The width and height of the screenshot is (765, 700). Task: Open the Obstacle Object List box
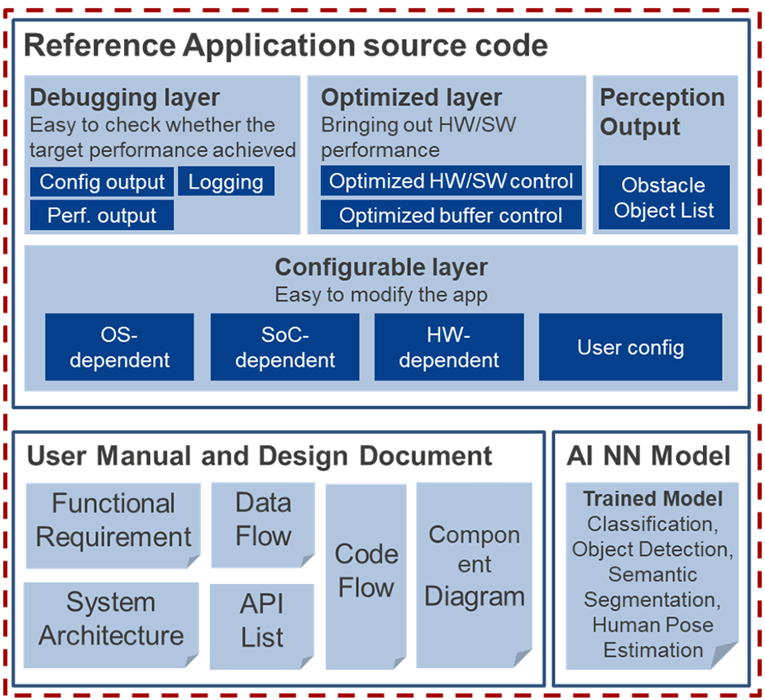(x=663, y=198)
